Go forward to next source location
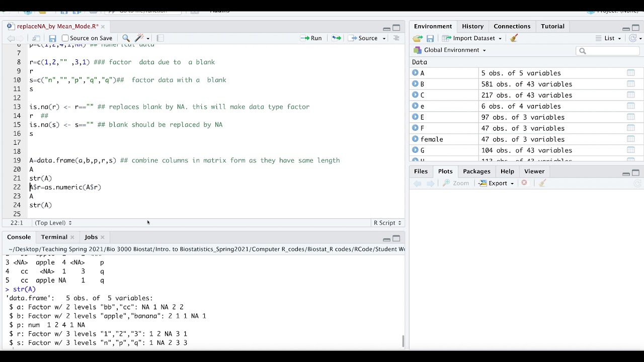Screen dimensions: 644x362 point(21,38)
